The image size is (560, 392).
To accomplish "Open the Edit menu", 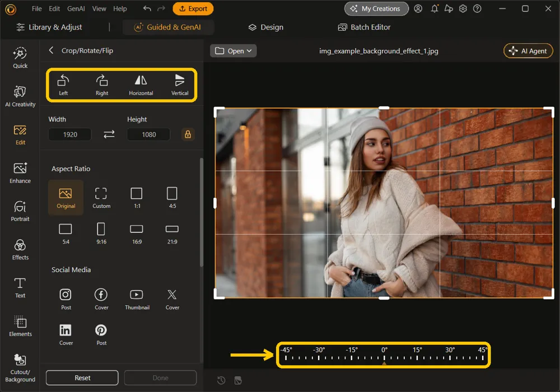I will click(x=54, y=8).
